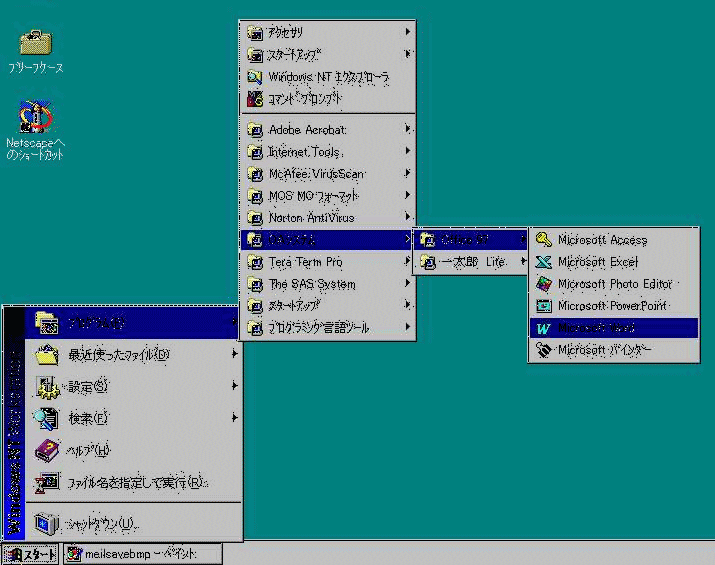715x565 pixels.
Task: Click the アクセサリ program group icon
Action: (x=255, y=32)
